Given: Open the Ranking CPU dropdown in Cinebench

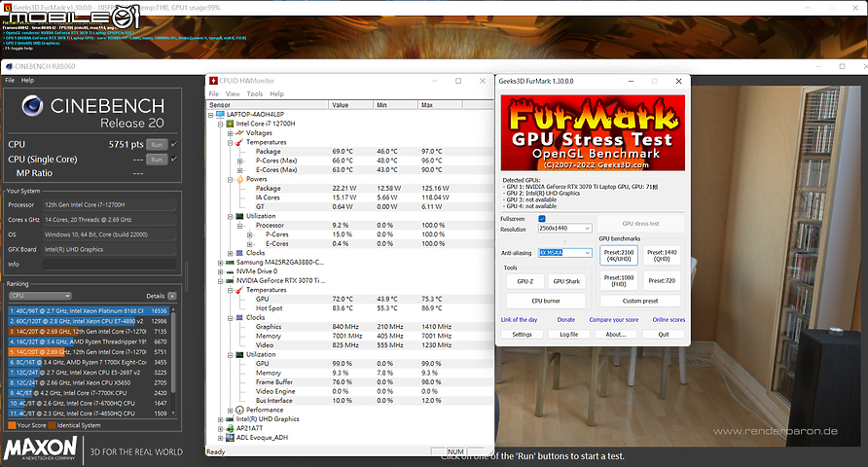Looking at the screenshot, I should 40,296.
